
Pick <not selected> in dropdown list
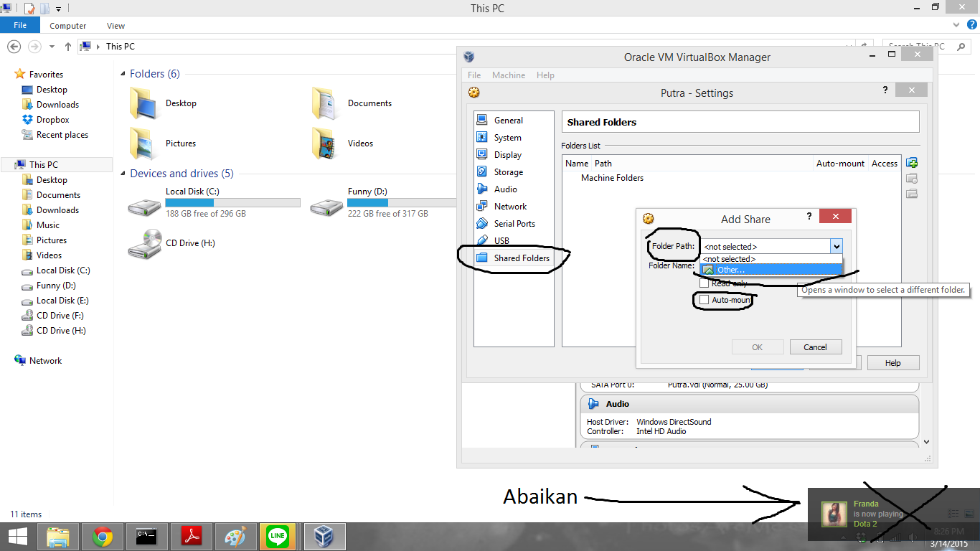[771, 259]
